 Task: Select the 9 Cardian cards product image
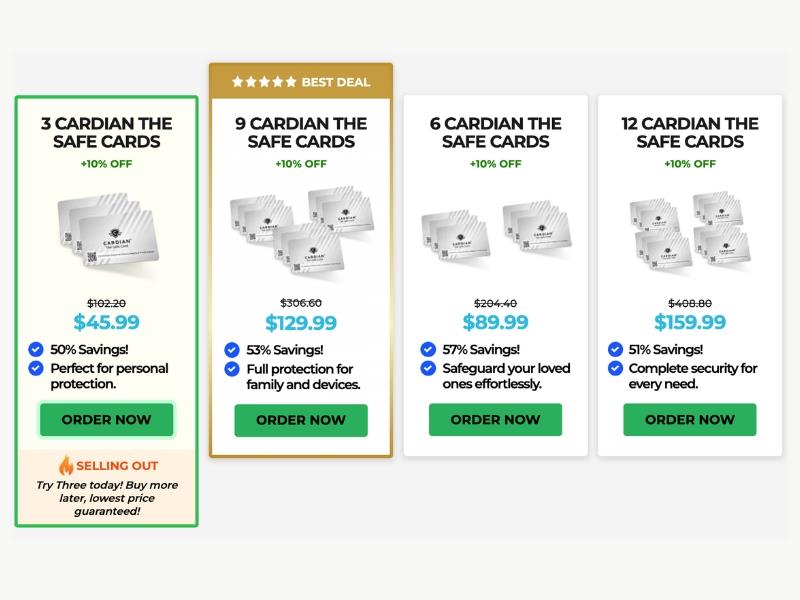(301, 228)
